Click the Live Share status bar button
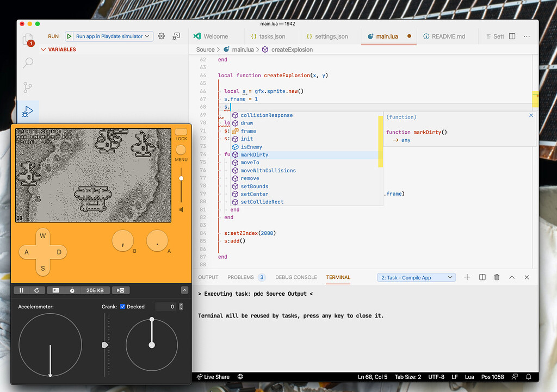Image resolution: width=557 pixels, height=392 pixels. click(213, 377)
